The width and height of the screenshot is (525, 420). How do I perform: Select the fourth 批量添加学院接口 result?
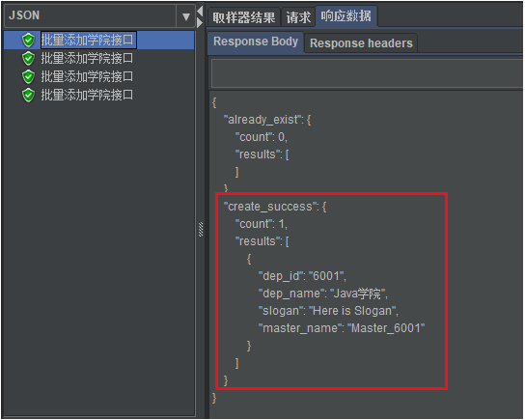coord(87,96)
